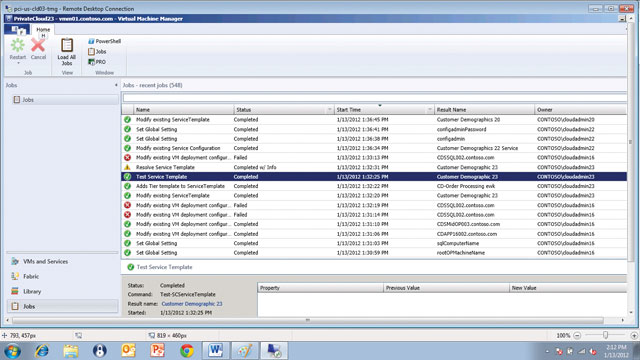Image resolution: width=640 pixels, height=360 pixels.
Task: Select Set Global Setting sqlComputerName job
Action: point(374,243)
